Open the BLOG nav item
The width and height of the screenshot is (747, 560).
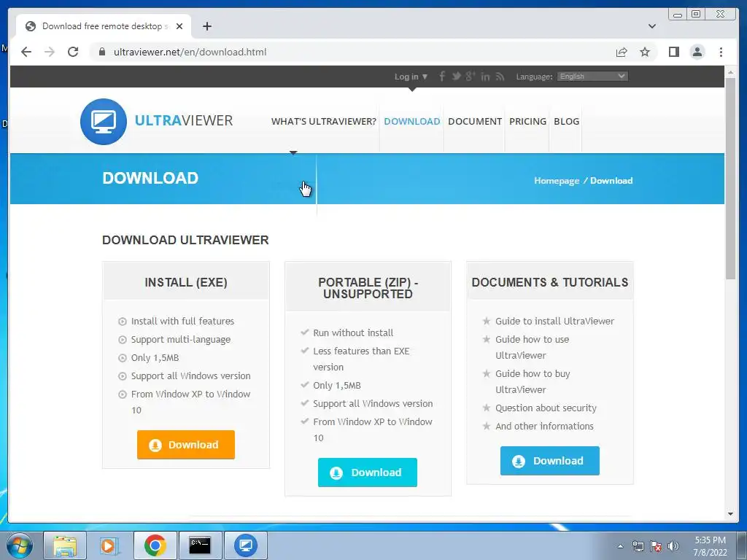(566, 122)
